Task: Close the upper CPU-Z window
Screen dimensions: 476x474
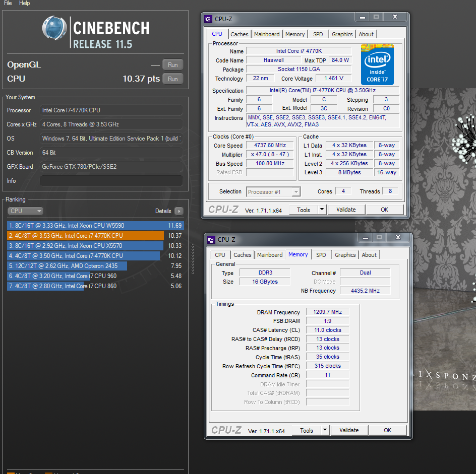Action: (x=395, y=17)
